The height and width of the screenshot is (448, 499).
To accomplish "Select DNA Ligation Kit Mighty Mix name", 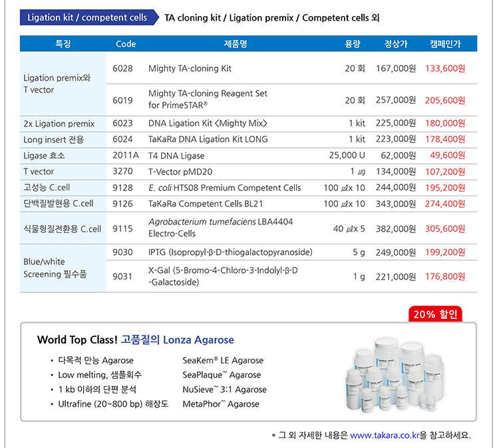I will [208, 123].
